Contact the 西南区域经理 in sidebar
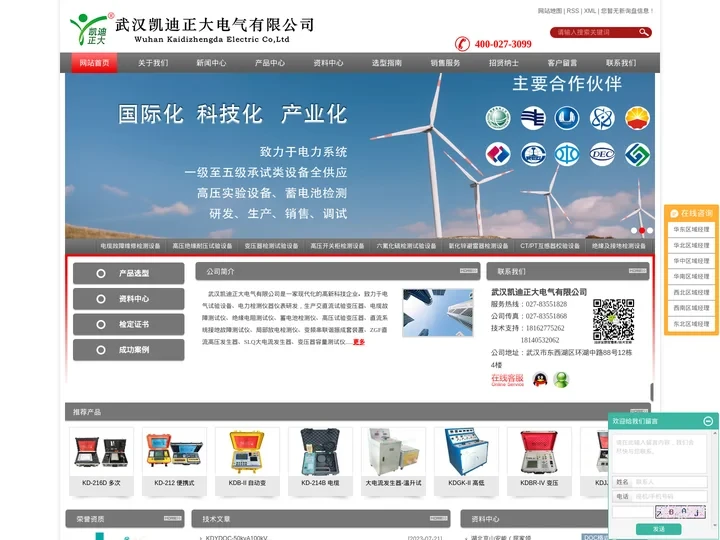This screenshot has height=540, width=720. [x=691, y=308]
